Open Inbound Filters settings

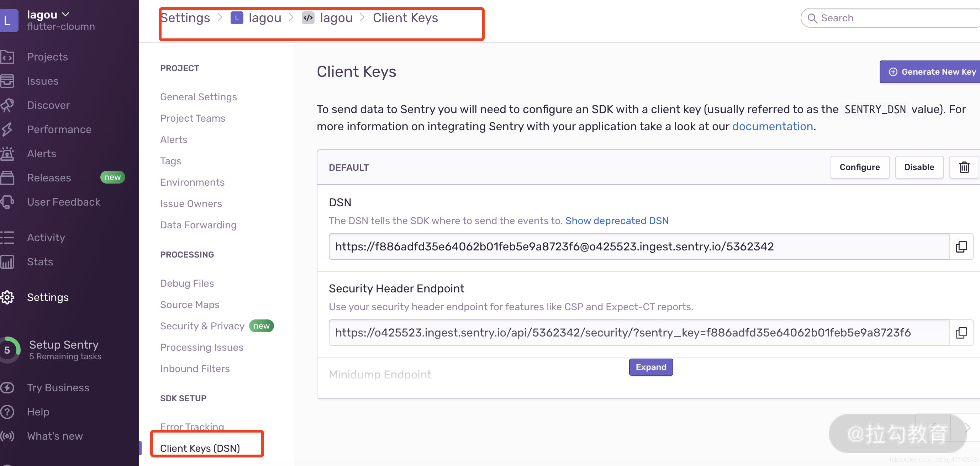195,369
